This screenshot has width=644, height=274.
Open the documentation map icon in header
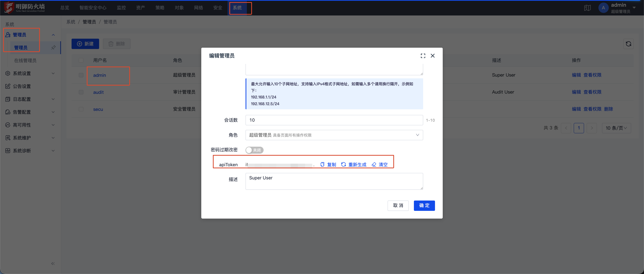587,8
